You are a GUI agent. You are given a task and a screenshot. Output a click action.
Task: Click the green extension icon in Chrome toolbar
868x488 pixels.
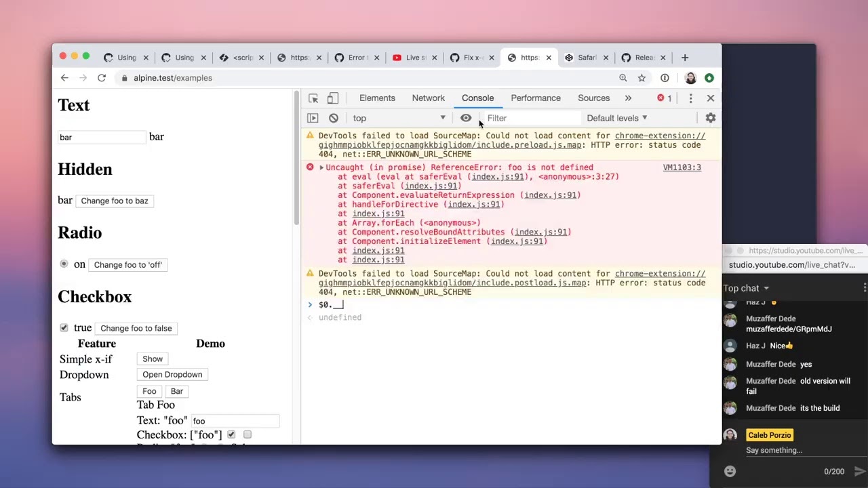point(709,78)
